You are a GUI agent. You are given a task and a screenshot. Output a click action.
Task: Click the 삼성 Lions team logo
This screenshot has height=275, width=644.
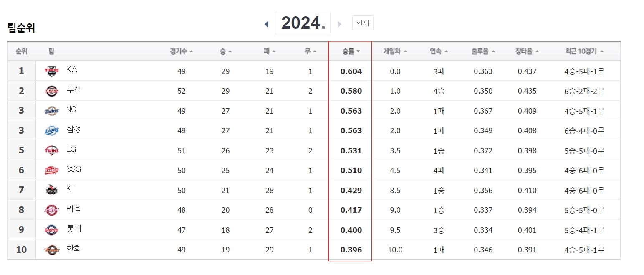tap(52, 131)
